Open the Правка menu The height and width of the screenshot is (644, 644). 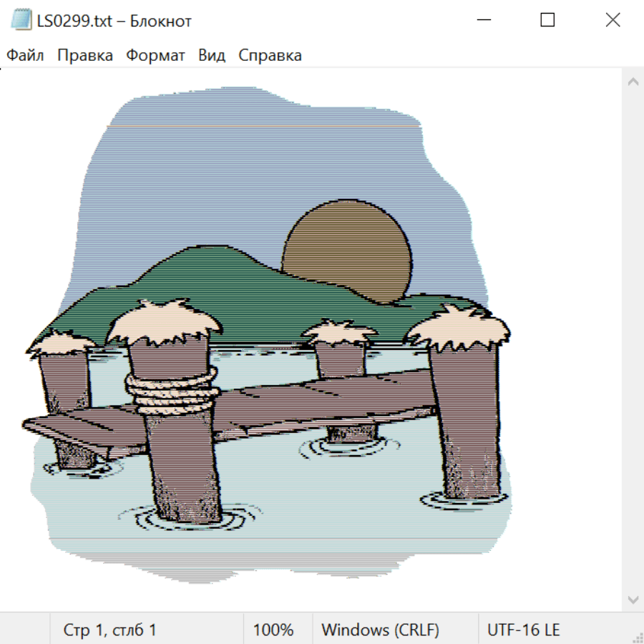[85, 56]
